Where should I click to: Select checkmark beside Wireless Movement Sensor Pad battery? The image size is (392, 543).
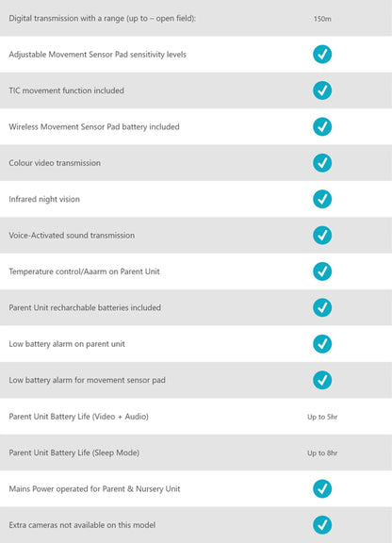point(322,126)
